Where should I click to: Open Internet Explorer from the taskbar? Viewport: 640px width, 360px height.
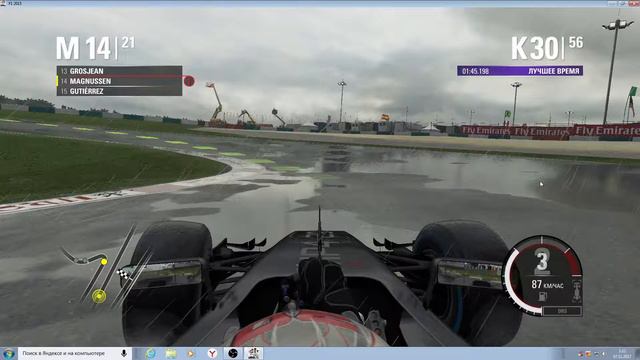pyautogui.click(x=150, y=353)
